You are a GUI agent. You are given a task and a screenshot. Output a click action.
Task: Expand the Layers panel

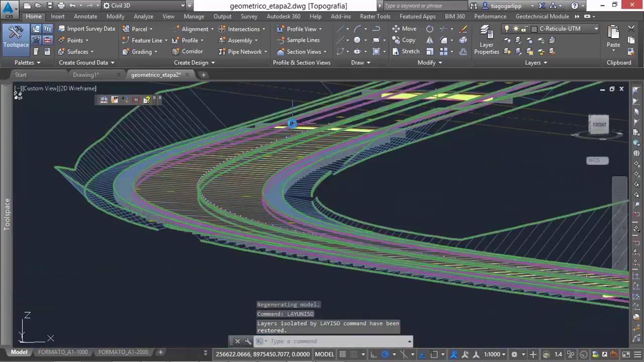[x=536, y=62]
